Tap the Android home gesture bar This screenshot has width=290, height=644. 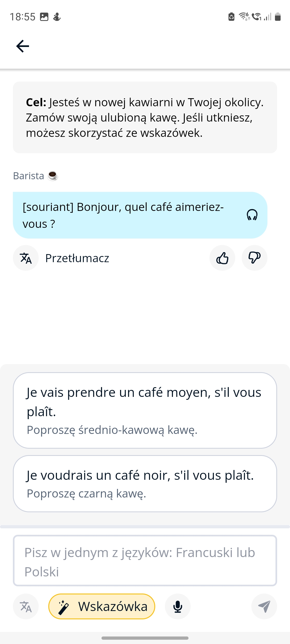tap(145, 638)
